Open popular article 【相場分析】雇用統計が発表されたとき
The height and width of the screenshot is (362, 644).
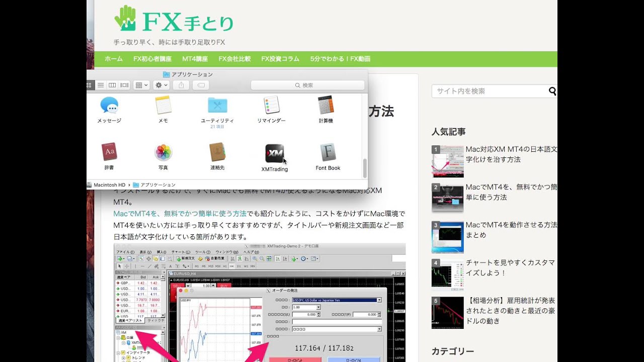coord(510,311)
